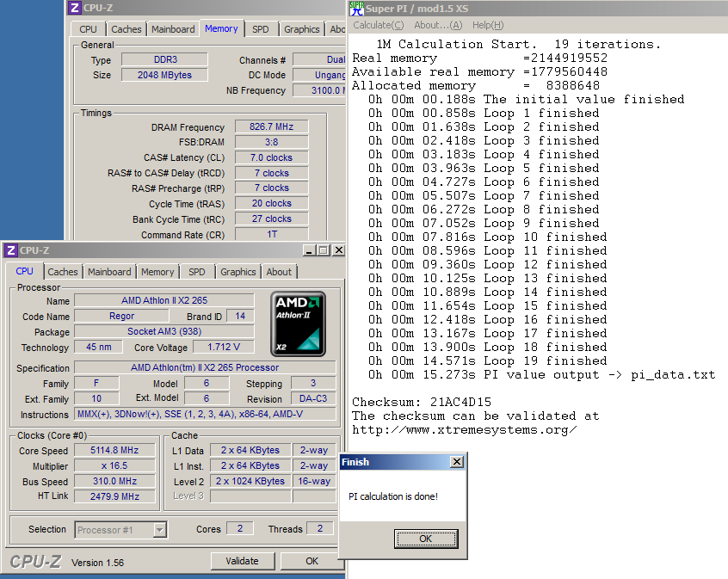The image size is (728, 579).
Task: Open the Memory tab in front CPU-Z window
Action: coord(157,272)
